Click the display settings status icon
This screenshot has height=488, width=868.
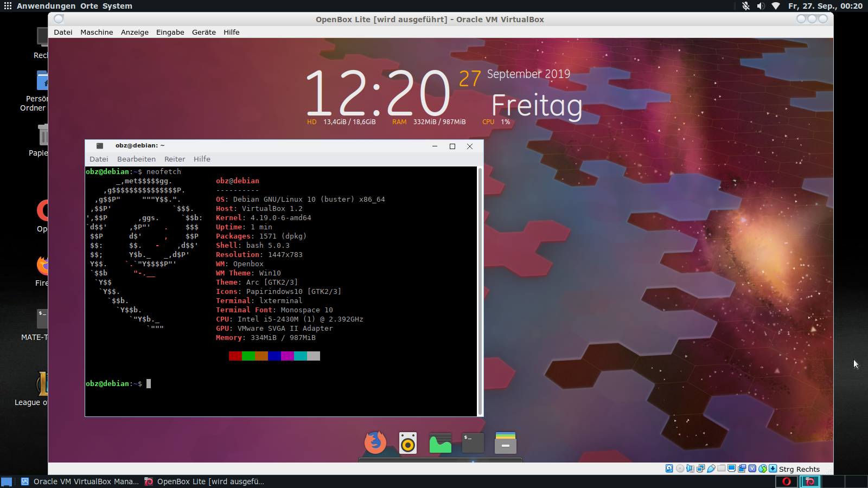coord(731,468)
